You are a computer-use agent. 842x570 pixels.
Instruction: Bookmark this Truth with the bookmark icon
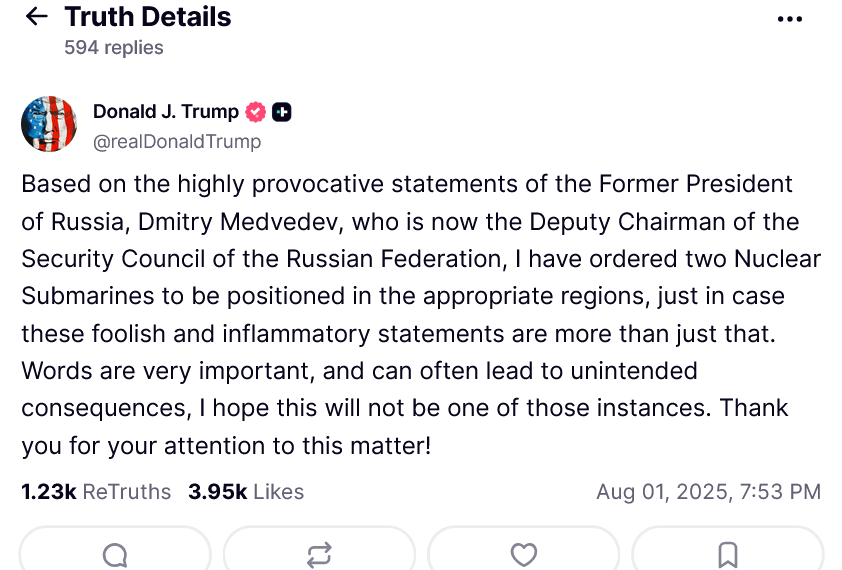coord(728,554)
